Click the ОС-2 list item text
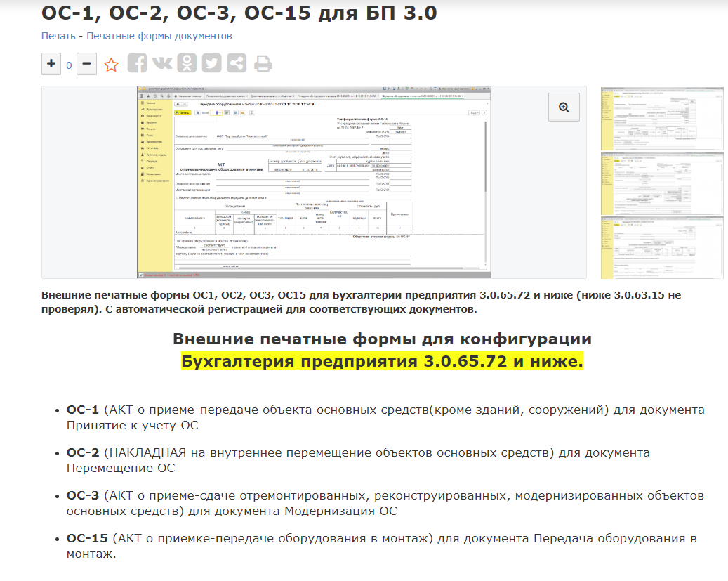The height and width of the screenshot is (581, 728). click(x=358, y=460)
